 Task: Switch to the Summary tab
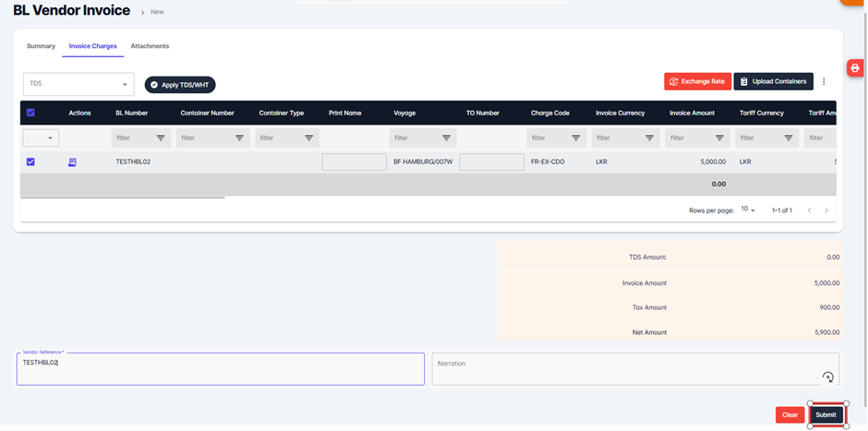41,46
